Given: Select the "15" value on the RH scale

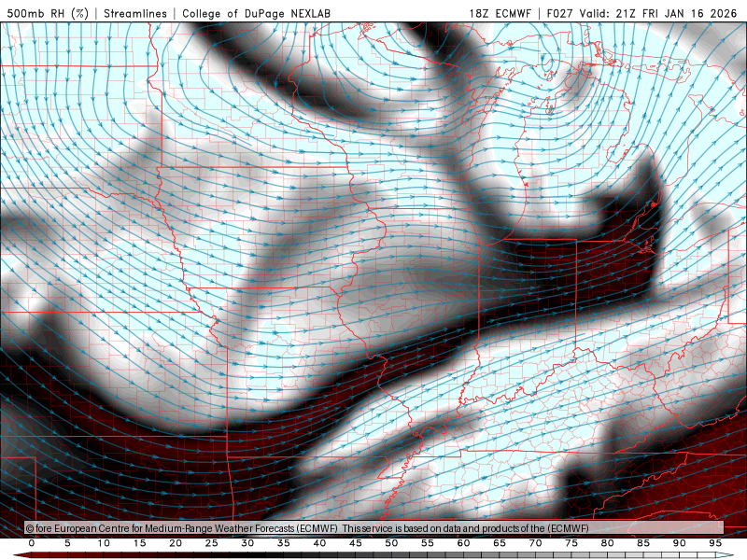Looking at the screenshot, I should click(139, 543).
